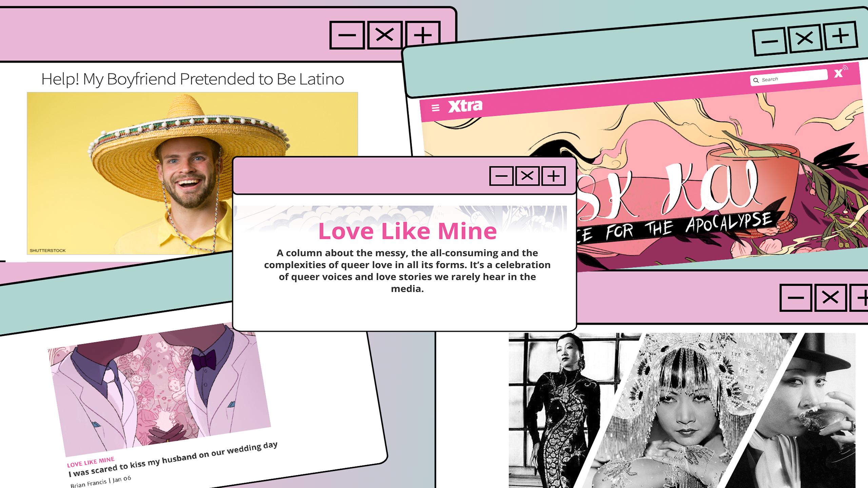868x488 pixels.
Task: Click the Search field in Xtra window
Action: 788,78
